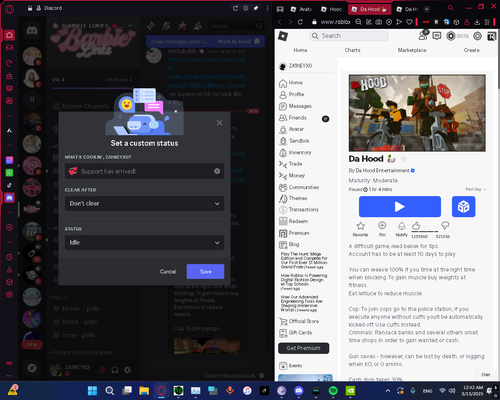The image size is (500, 400).
Task: Click the Roblox Search field
Action: click(349, 36)
